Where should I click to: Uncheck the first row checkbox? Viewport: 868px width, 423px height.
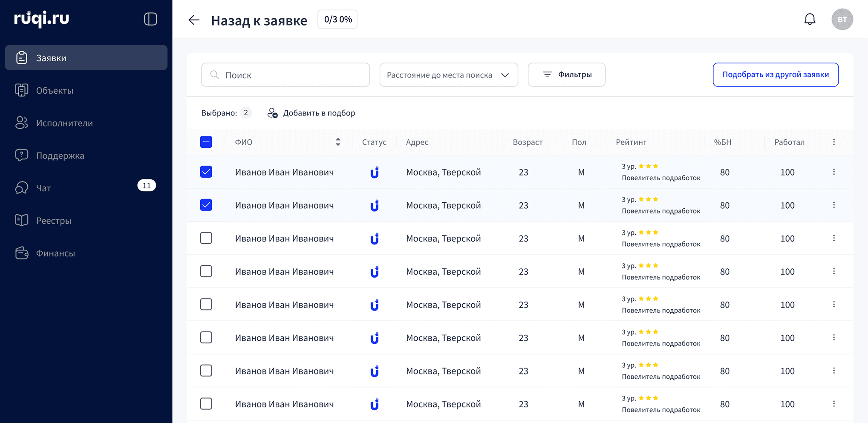coord(206,172)
